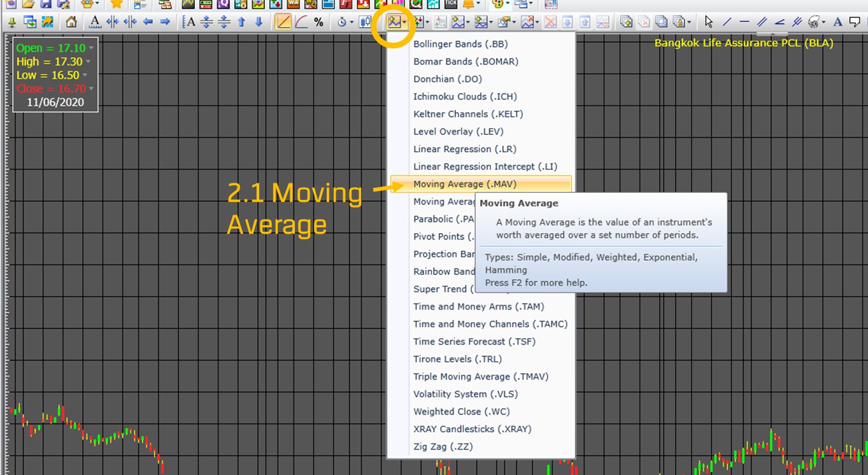Image resolution: width=868 pixels, height=475 pixels.
Task: Click the percent (%) scale icon
Action: click(318, 22)
